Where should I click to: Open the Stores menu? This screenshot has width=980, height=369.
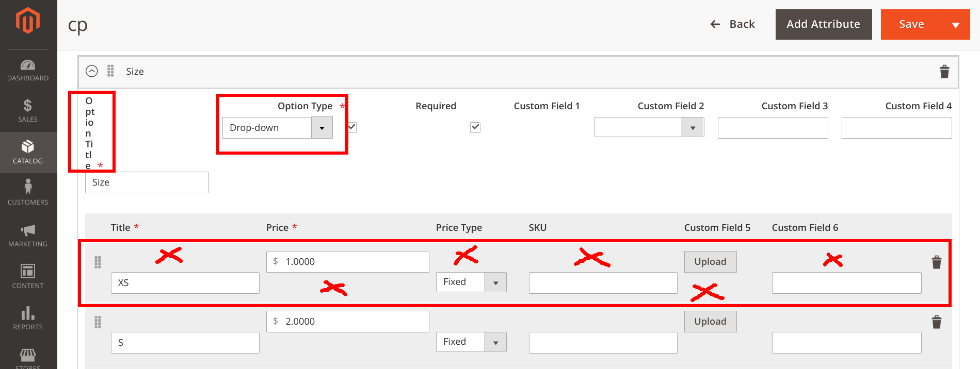(x=28, y=357)
